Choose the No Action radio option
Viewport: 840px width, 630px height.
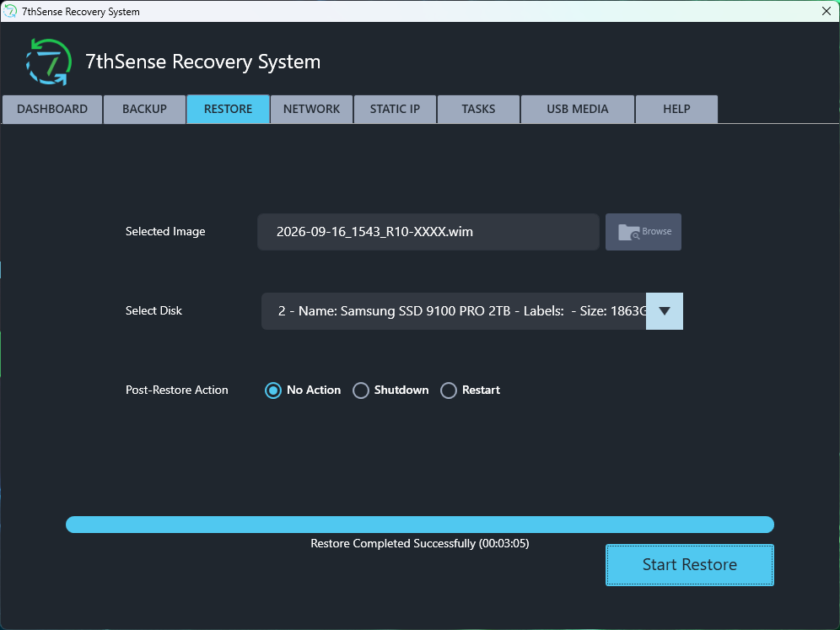click(x=304, y=390)
